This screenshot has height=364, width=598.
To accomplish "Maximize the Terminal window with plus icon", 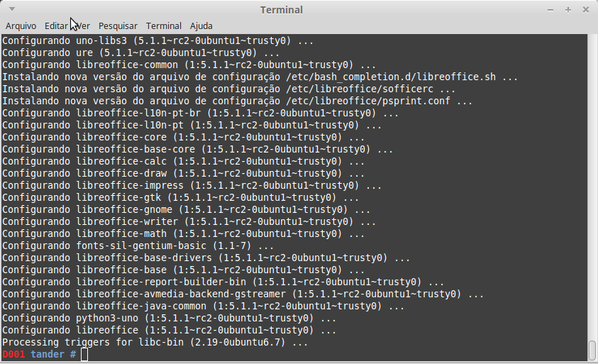I will (x=568, y=10).
